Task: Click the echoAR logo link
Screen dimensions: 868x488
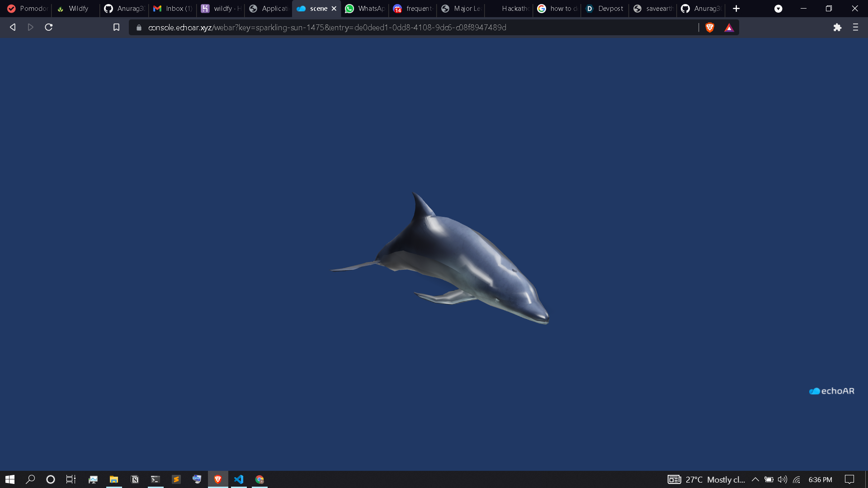Action: point(831,391)
